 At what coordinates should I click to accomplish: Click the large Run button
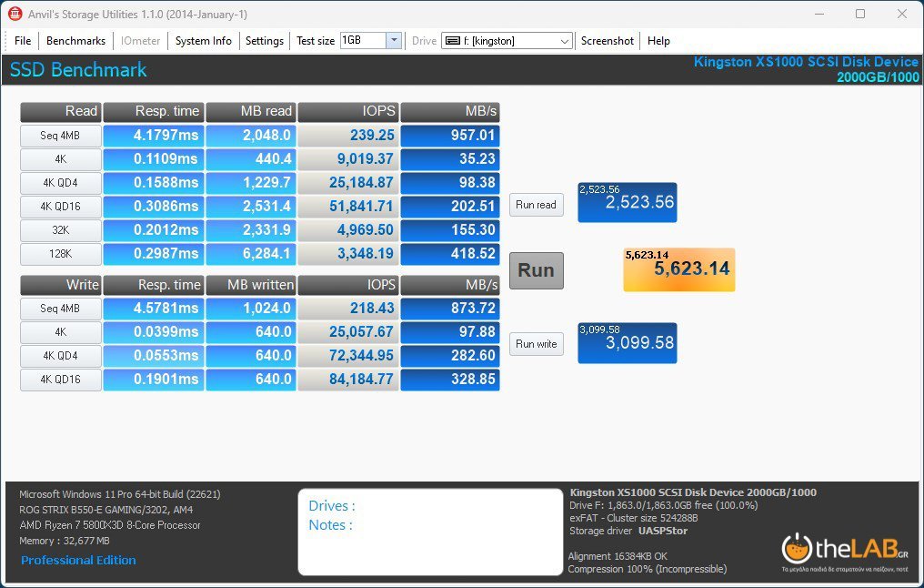(537, 270)
